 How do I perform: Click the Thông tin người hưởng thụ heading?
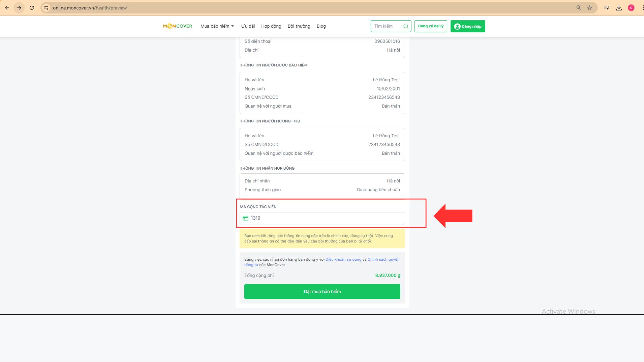(270, 121)
